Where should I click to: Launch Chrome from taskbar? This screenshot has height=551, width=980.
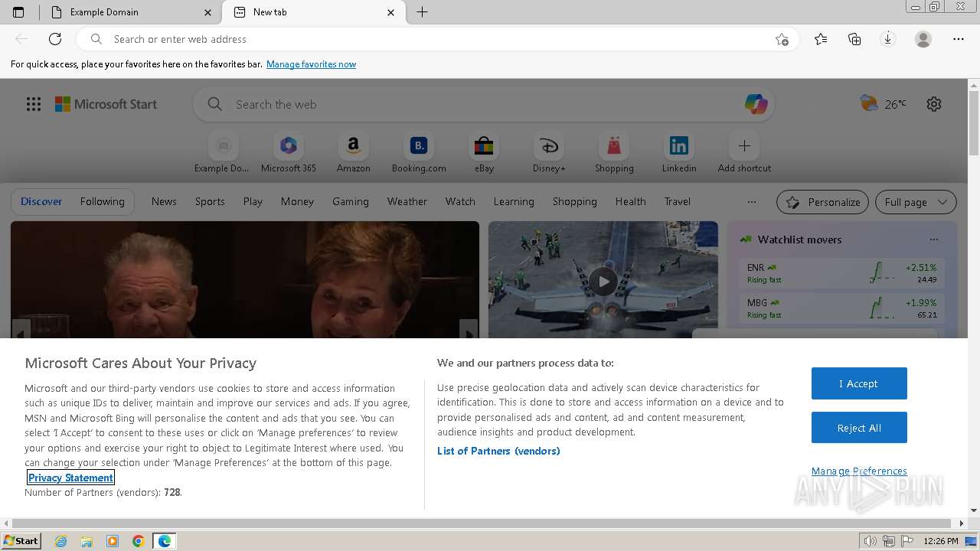tap(139, 541)
